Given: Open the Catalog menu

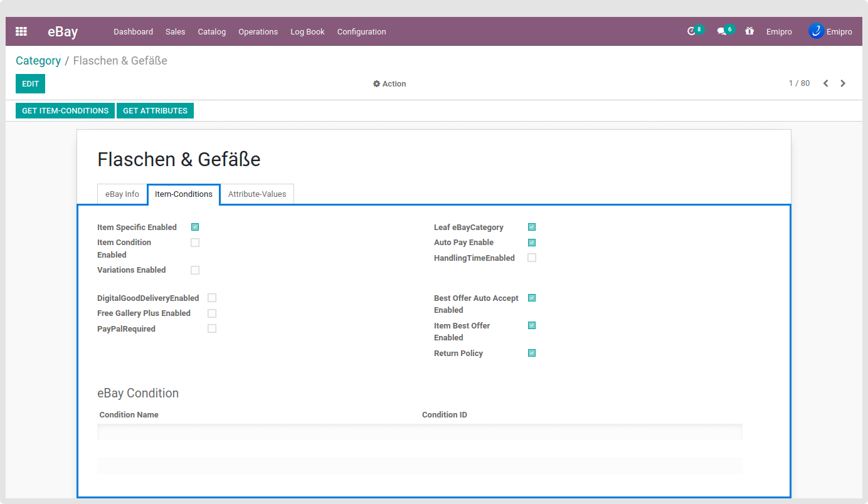Looking at the screenshot, I should pos(212,31).
